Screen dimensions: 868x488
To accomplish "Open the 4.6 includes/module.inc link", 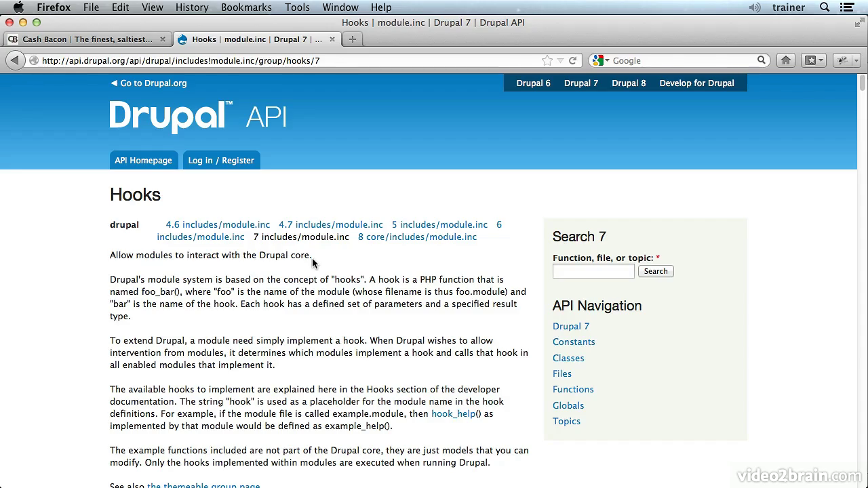I will pyautogui.click(x=218, y=224).
